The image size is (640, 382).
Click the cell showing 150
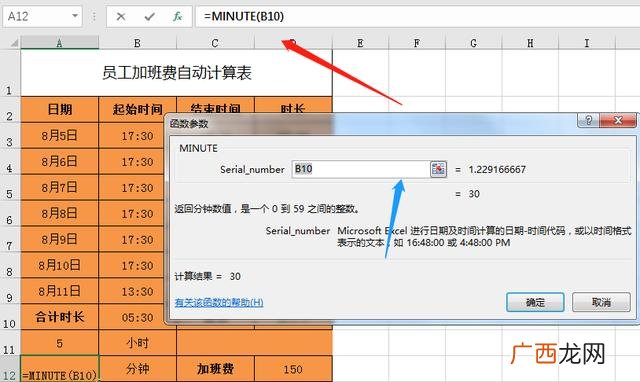[x=293, y=369]
